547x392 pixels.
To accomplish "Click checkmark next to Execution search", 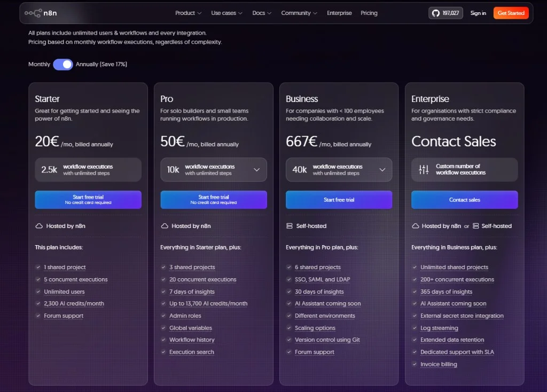I will coord(163,352).
